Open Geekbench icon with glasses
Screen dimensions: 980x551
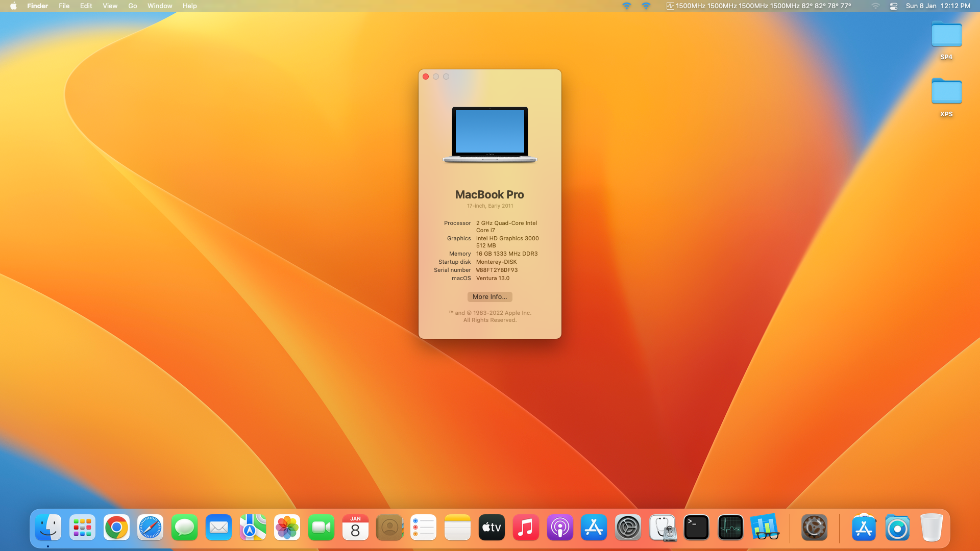tap(765, 528)
